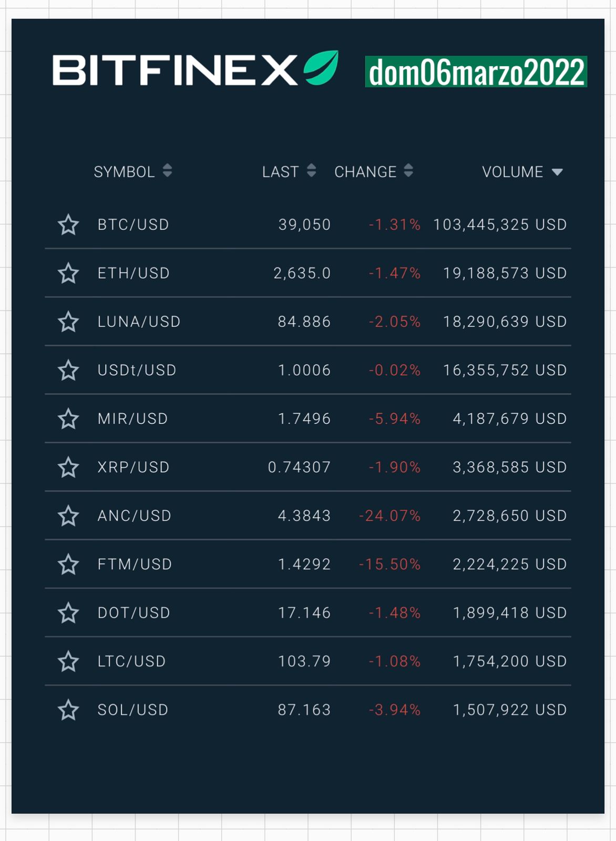Toggle favorite star for ANC/USD
Screen dimensions: 616x841
(x=68, y=516)
